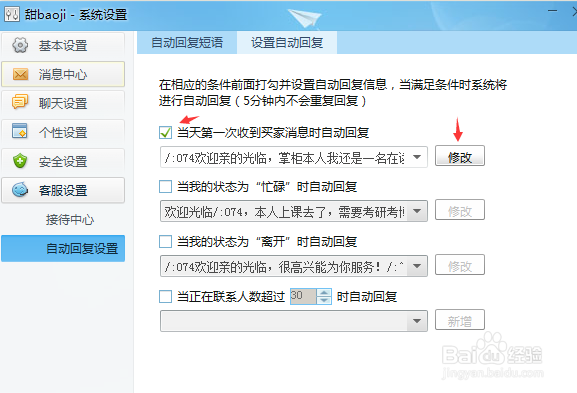Open 个性设置 in the sidebar

click(x=63, y=132)
